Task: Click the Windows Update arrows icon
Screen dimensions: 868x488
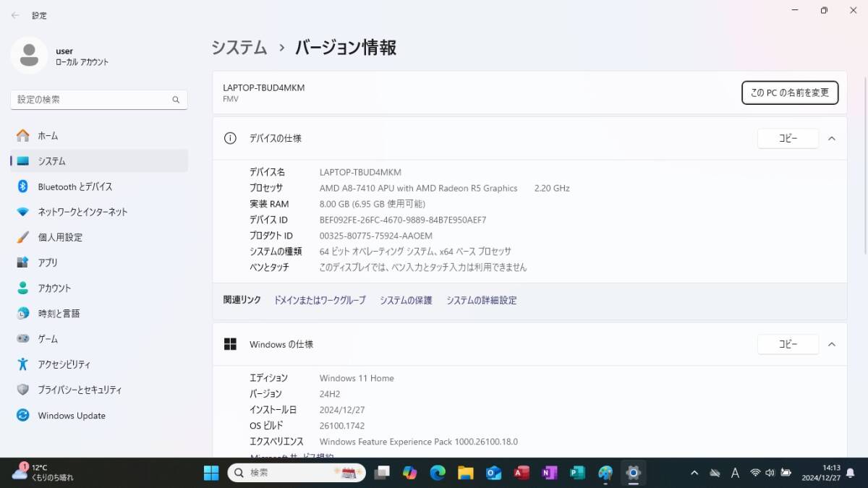Action: tap(23, 415)
